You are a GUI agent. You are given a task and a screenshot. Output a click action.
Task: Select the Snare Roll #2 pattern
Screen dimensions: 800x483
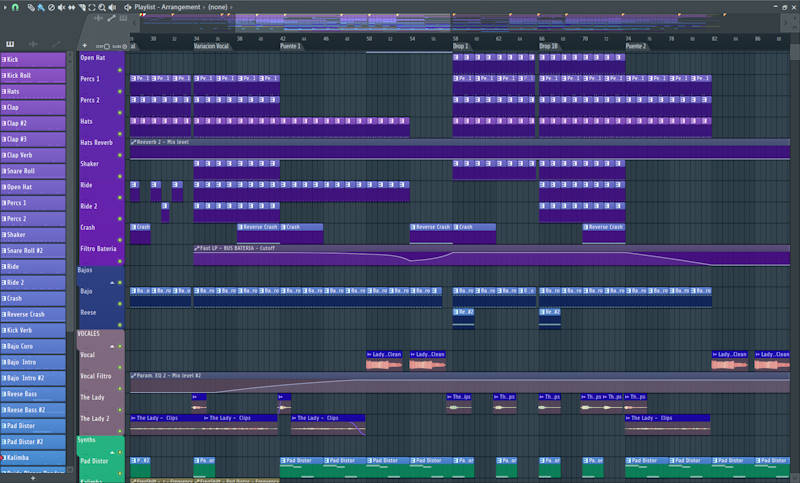point(33,250)
